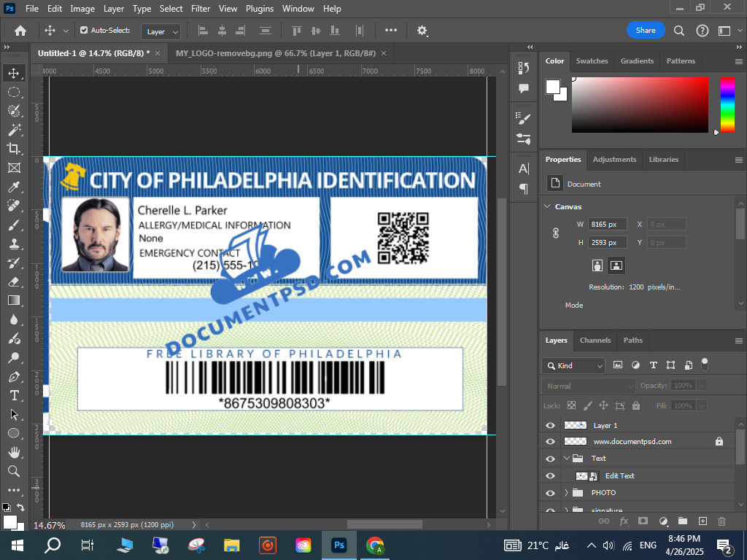Image resolution: width=747 pixels, height=560 pixels.
Task: Select the Hand tool
Action: pyautogui.click(x=14, y=452)
